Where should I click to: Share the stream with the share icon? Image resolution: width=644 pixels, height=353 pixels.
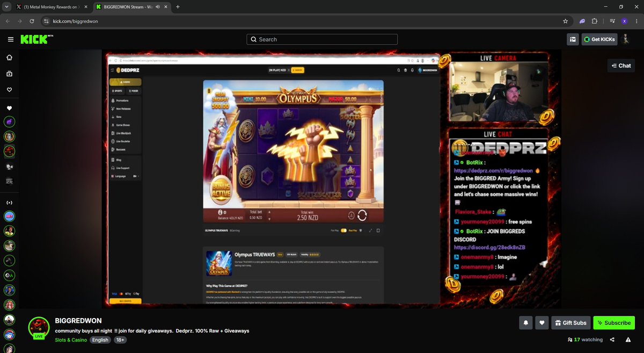coord(612,340)
